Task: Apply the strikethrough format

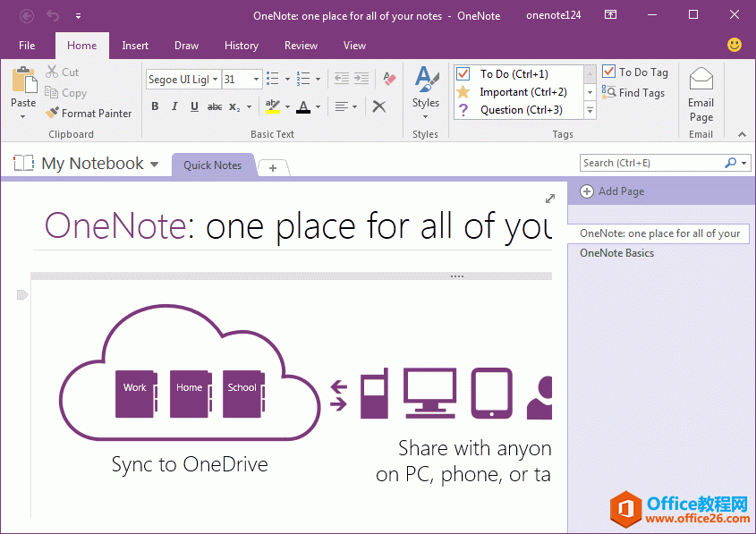Action: click(x=215, y=106)
